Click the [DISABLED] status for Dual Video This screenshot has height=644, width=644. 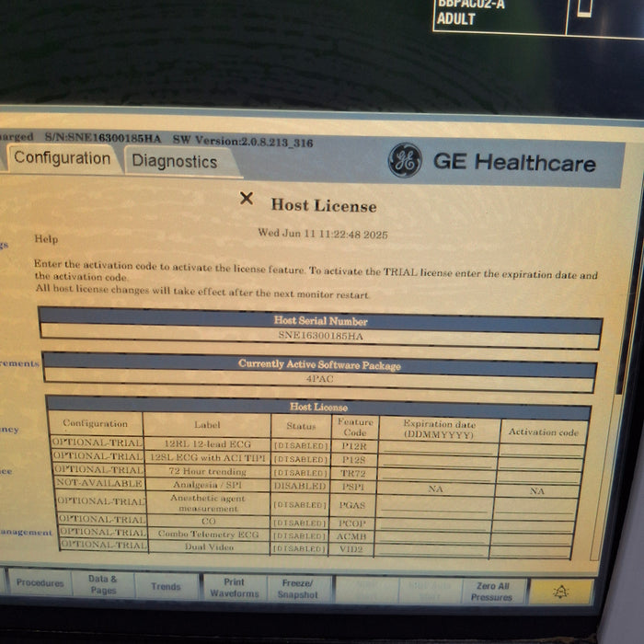[299, 548]
